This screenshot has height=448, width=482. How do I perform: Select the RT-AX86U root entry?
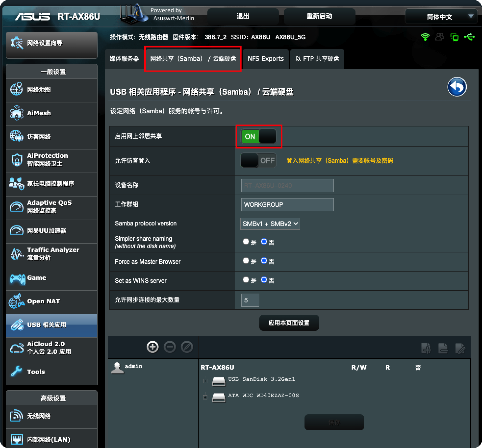pos(217,367)
